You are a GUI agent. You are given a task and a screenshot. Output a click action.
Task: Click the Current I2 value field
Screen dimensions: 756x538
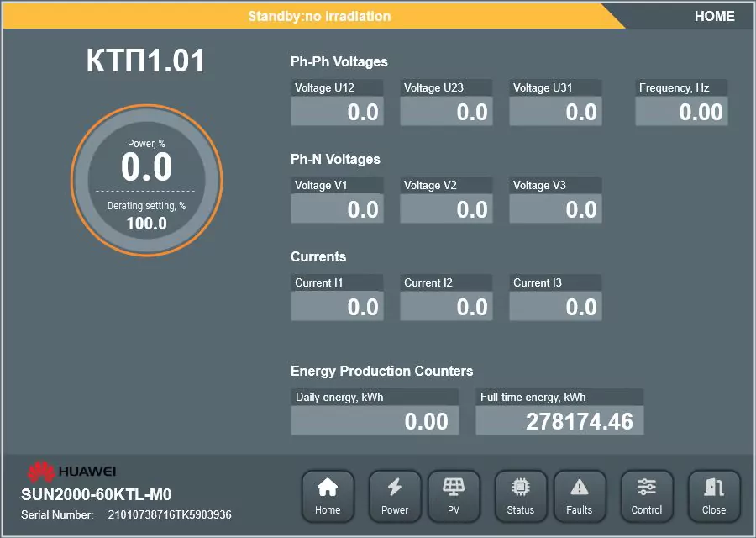pyautogui.click(x=446, y=306)
